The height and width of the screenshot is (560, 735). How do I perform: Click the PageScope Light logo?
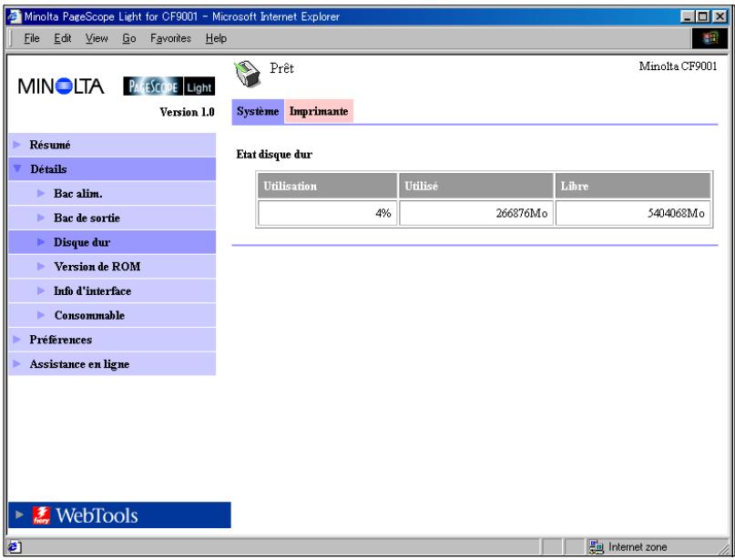(x=168, y=87)
